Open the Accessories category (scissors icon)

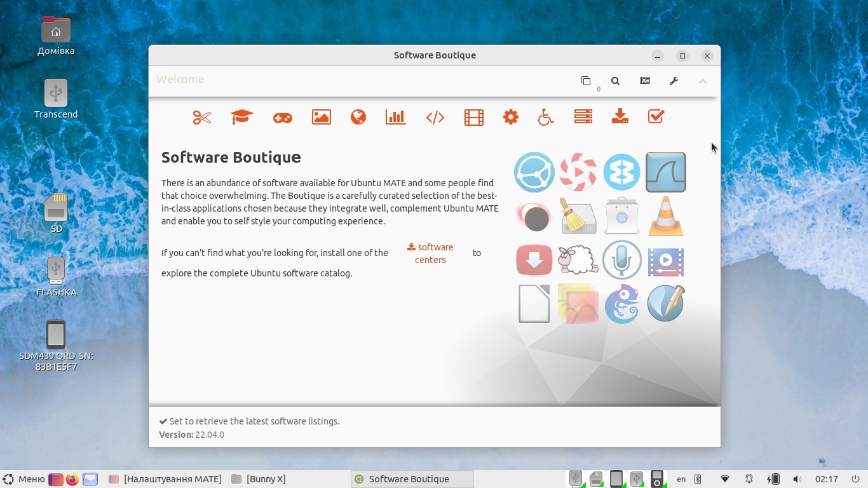coord(202,117)
